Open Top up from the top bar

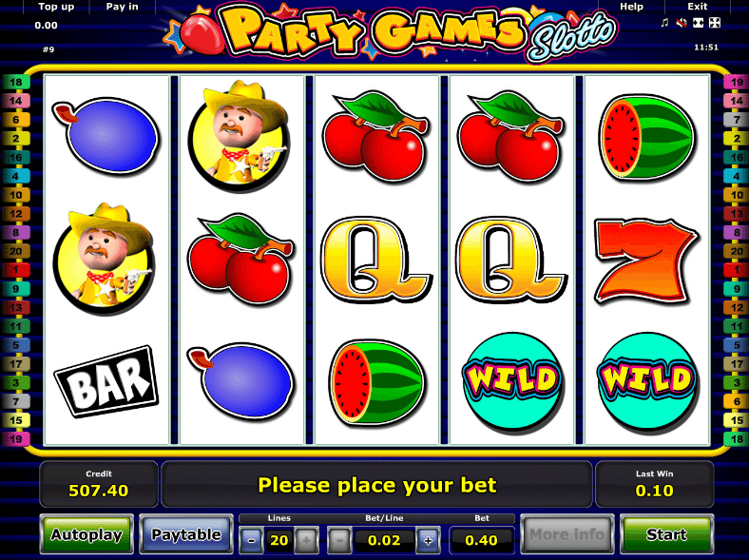56,7
